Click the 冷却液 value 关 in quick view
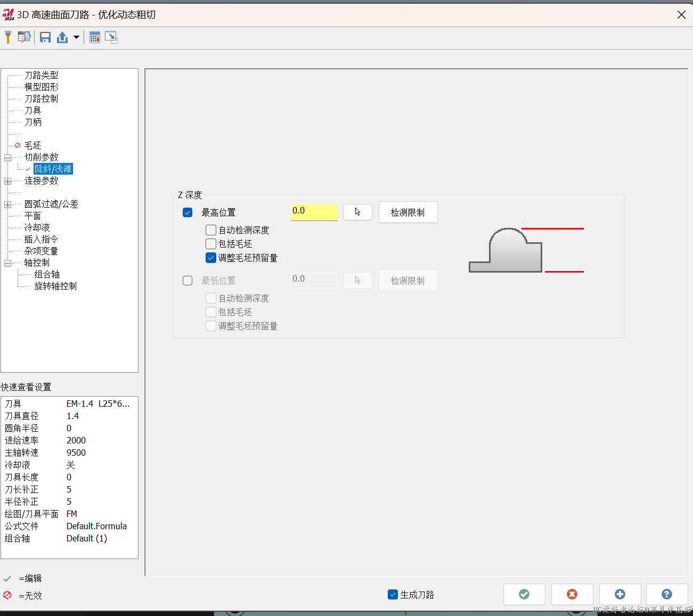The height and width of the screenshot is (616, 693). tap(70, 465)
